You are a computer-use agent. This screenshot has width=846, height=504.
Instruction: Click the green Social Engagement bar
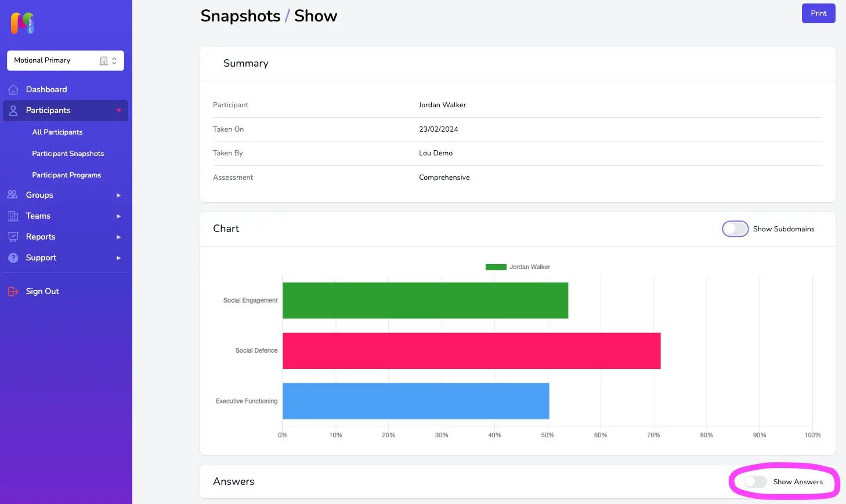pyautogui.click(x=425, y=300)
